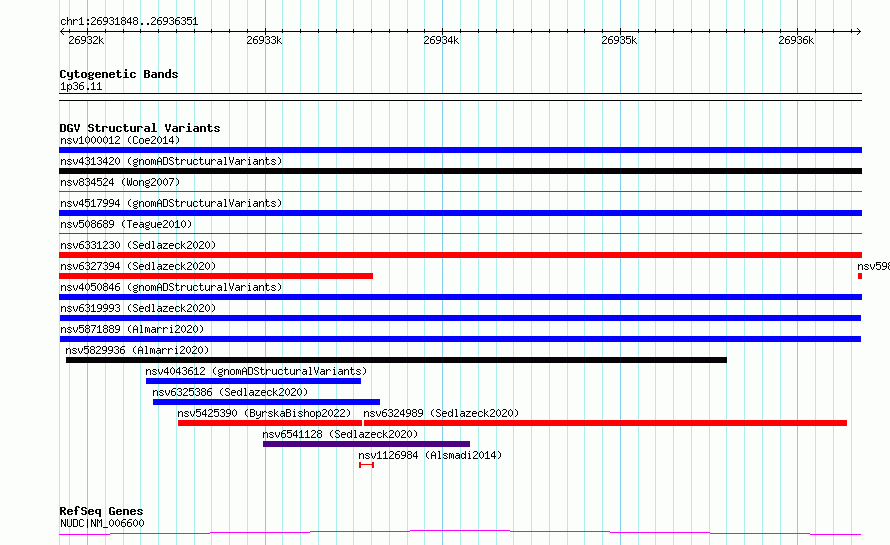Screen dimensions: 890x545
Task: Click the black bar for nsv4313420
Action: click(460, 171)
